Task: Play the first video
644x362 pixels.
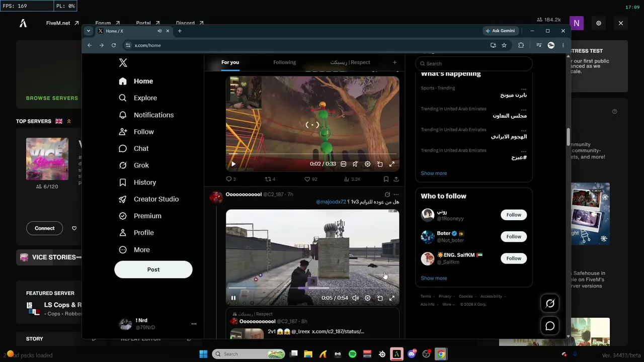Action: [x=233, y=164]
